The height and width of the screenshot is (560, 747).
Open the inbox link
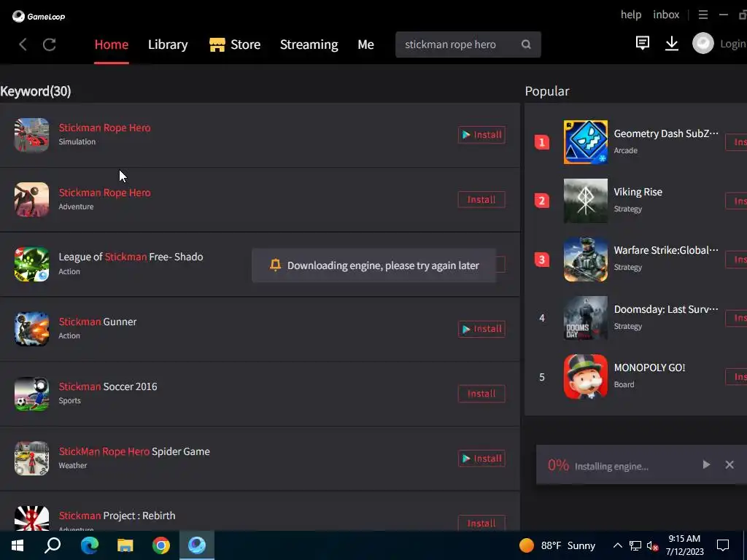(666, 15)
